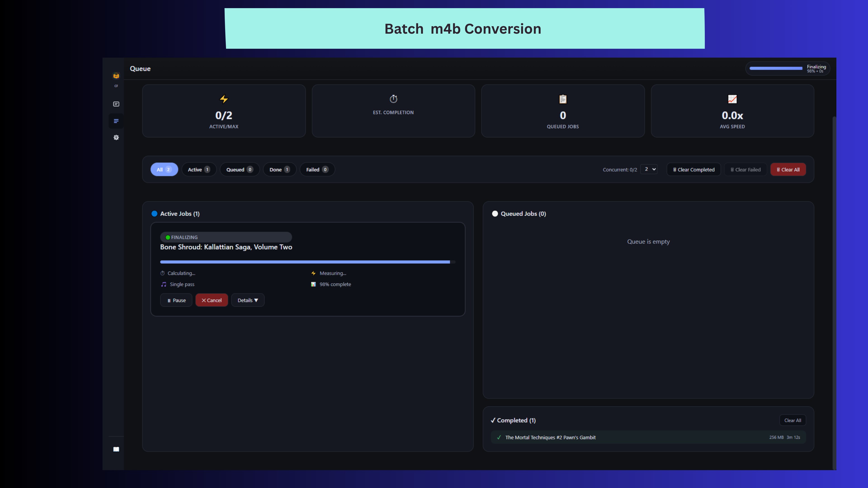
Task: Open Settings via the gear icon
Action: coord(116,137)
